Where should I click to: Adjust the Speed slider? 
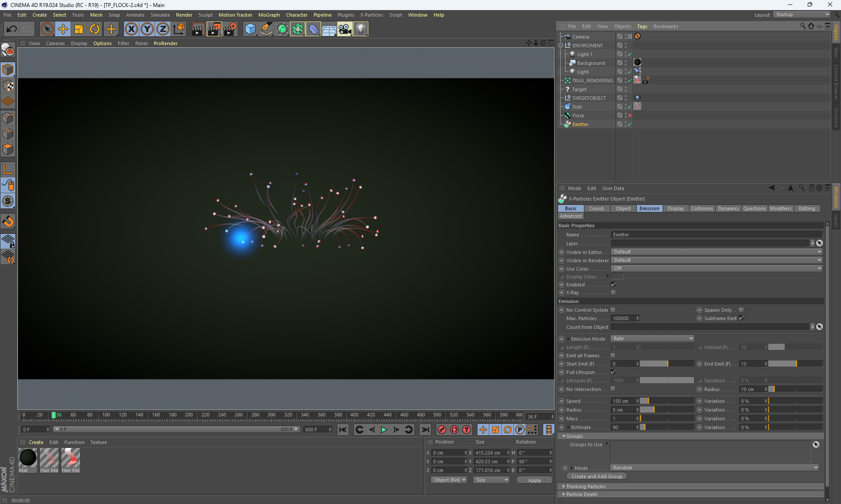pos(667,401)
